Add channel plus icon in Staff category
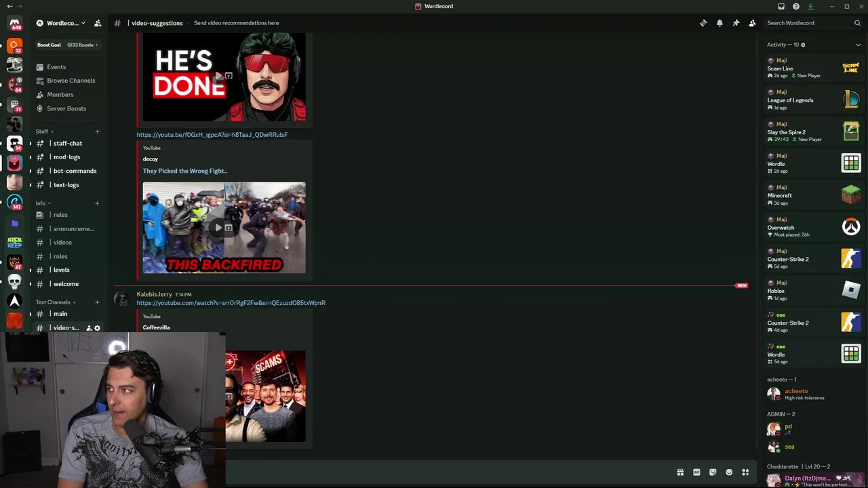The height and width of the screenshot is (488, 868). pos(97,131)
